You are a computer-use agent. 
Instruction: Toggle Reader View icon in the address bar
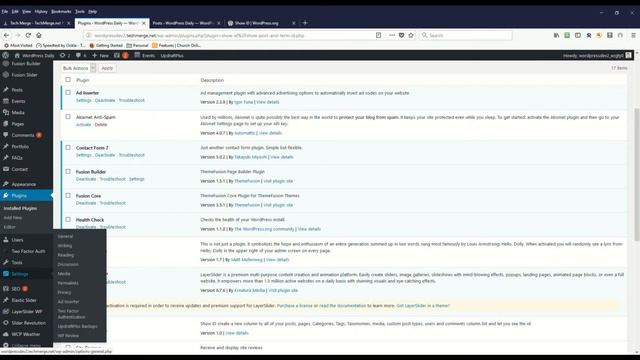(378, 36)
